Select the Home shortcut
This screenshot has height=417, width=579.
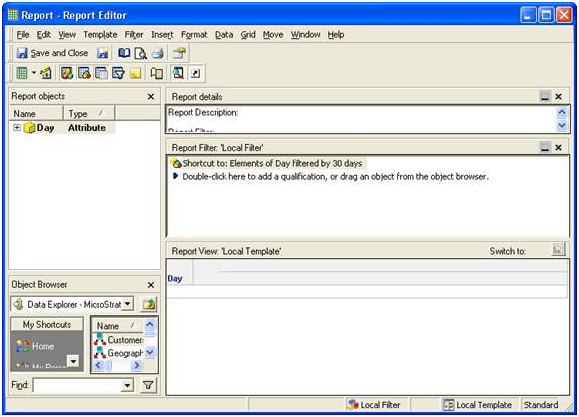click(x=35, y=346)
